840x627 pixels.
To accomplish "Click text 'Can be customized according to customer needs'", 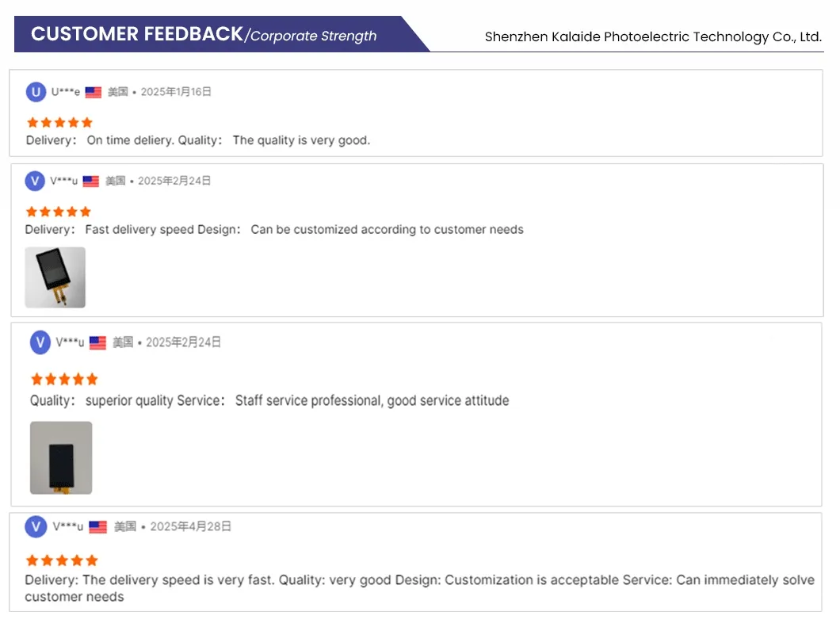I will pos(387,229).
